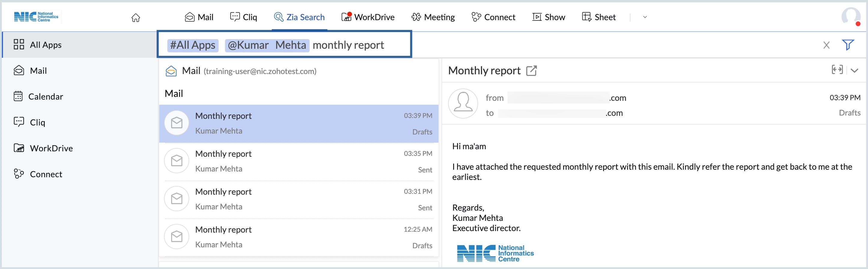Open Meeting from the top navigation
868x269 pixels.
(x=433, y=17)
